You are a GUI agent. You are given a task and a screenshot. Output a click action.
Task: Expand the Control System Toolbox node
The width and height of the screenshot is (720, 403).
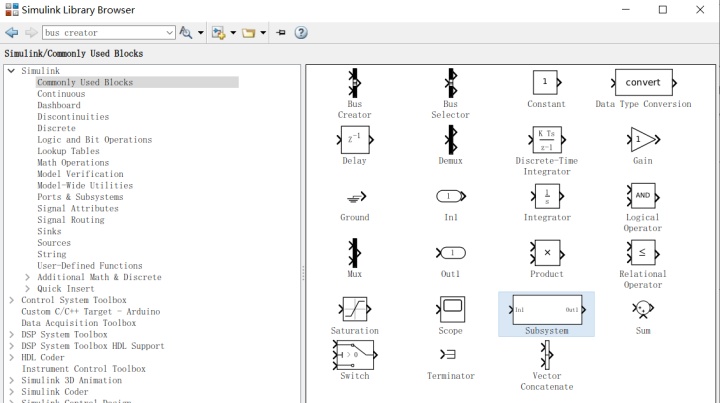point(11,300)
